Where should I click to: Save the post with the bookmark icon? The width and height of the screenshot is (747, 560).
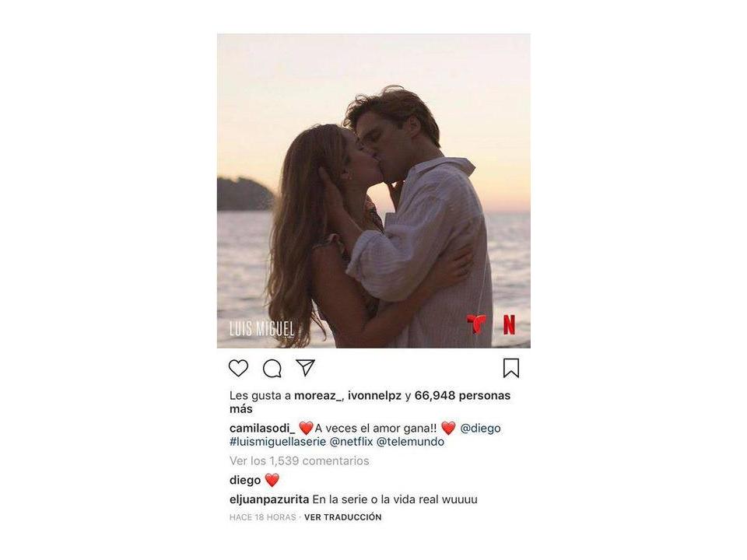tap(511, 368)
